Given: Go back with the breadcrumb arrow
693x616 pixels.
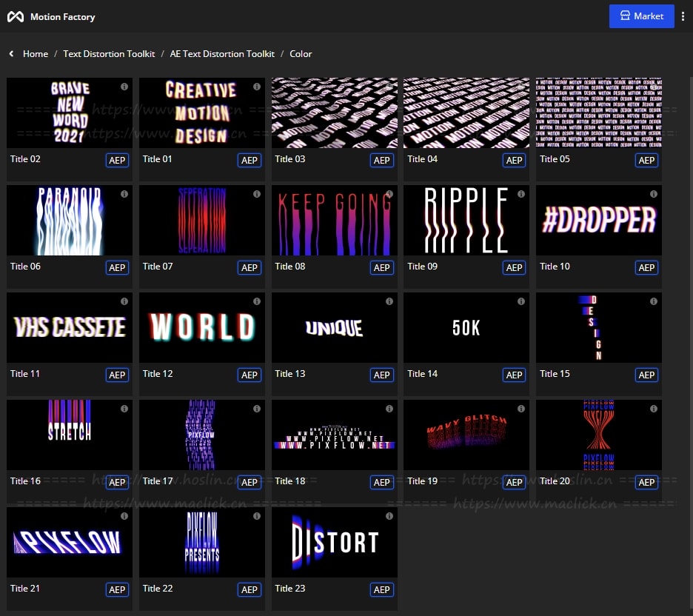Looking at the screenshot, I should click(x=12, y=53).
